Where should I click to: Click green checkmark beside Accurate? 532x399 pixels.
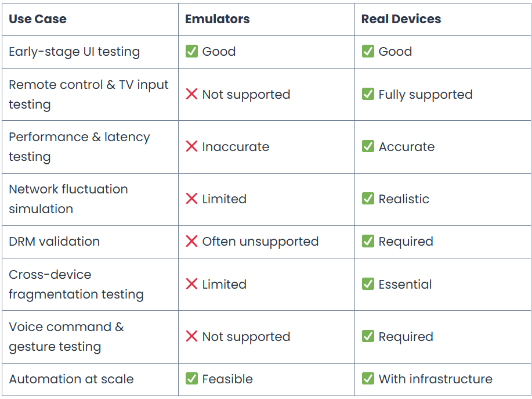pyautogui.click(x=368, y=146)
